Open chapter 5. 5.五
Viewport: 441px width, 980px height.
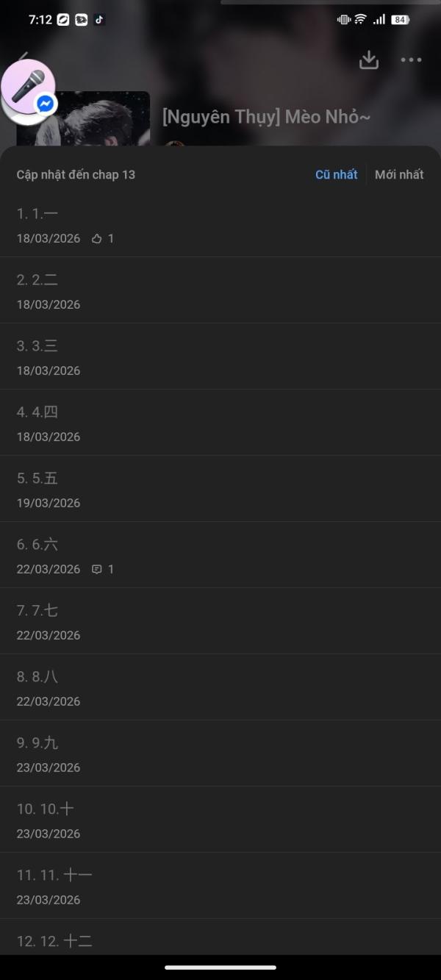coord(220,489)
